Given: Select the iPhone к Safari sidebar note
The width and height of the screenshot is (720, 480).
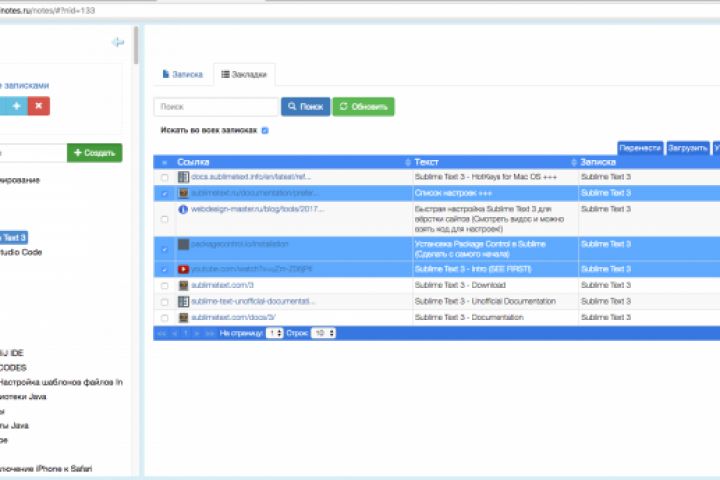Looking at the screenshot, I should pyautogui.click(x=46, y=469).
